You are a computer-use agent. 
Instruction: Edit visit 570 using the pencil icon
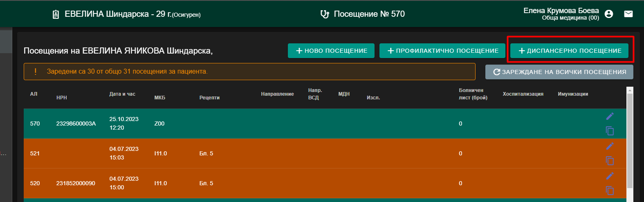(x=610, y=116)
